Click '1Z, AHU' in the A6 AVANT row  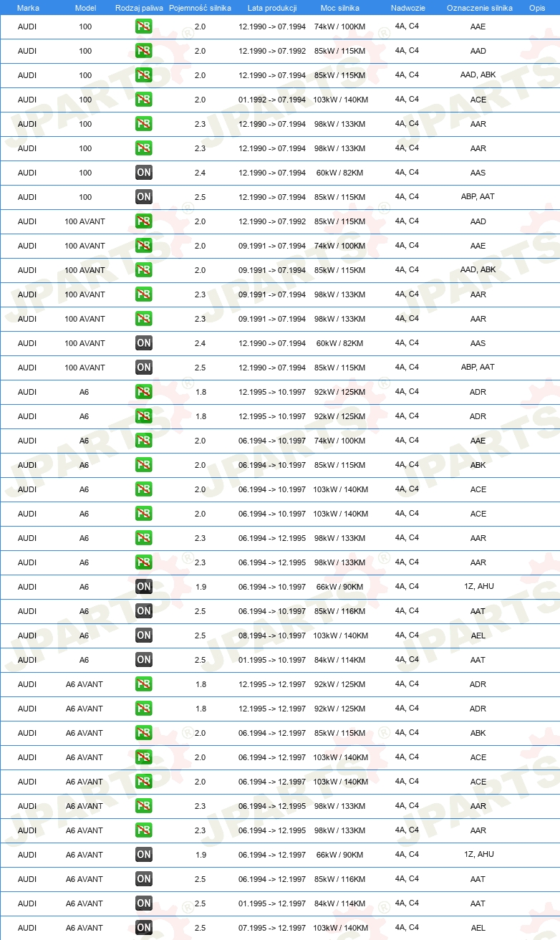(478, 854)
